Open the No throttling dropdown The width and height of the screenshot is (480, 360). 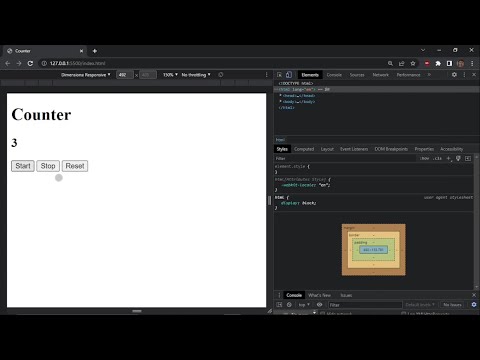(x=196, y=75)
